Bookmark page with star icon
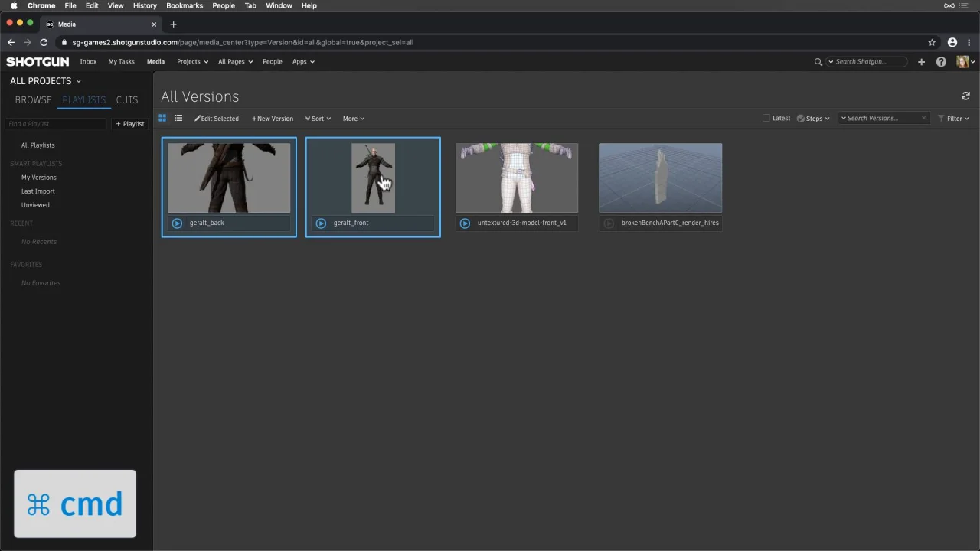 point(932,42)
